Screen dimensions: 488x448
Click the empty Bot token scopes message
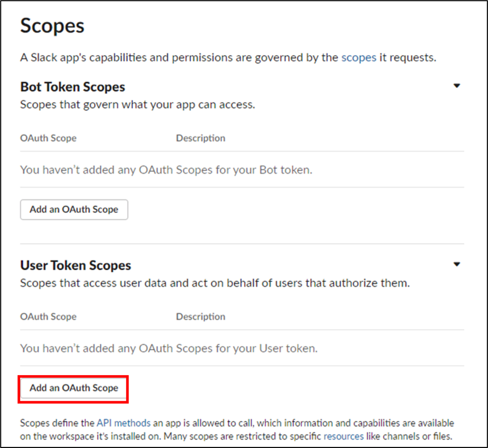pyautogui.click(x=166, y=170)
